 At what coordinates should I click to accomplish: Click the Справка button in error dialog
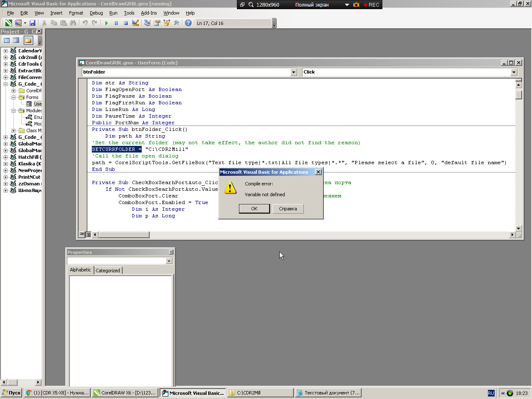[288, 209]
